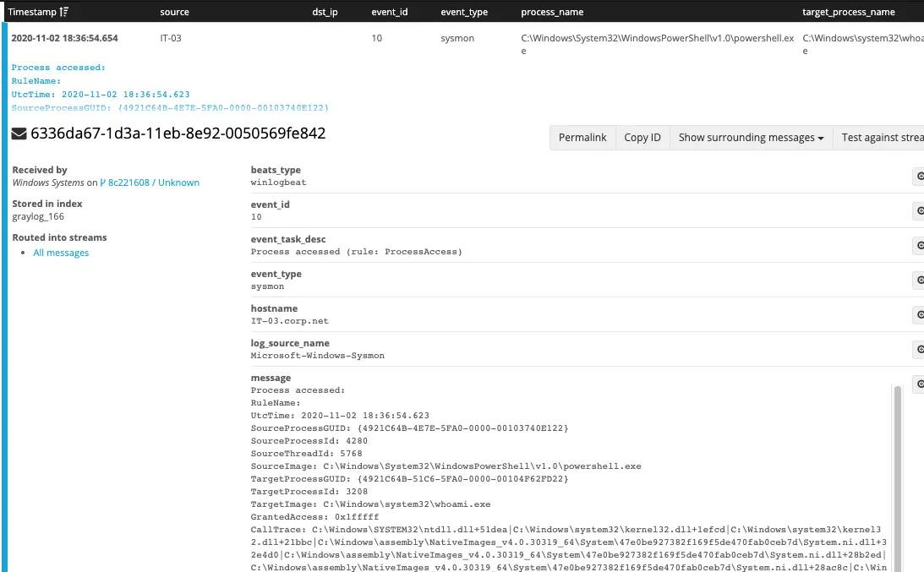Click the event_type column header
The height and width of the screenshot is (572, 924).
coord(464,12)
